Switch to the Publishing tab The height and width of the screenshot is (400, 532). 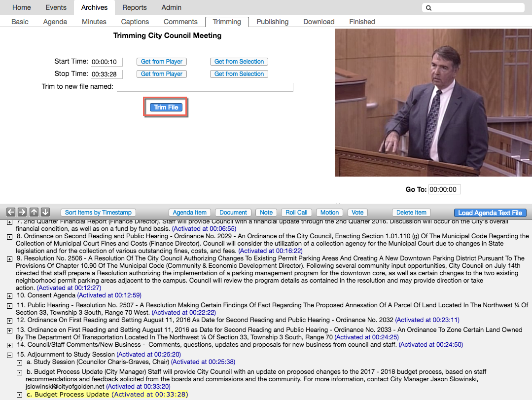pos(272,22)
